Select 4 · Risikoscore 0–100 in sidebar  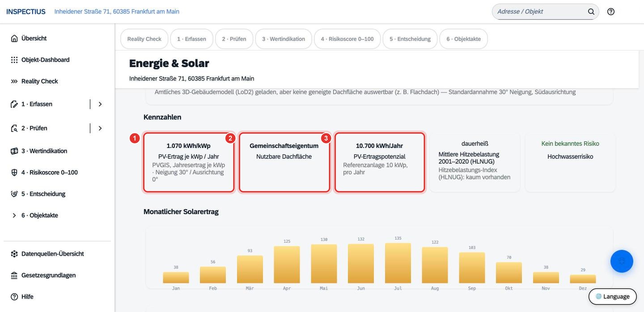click(x=57, y=173)
